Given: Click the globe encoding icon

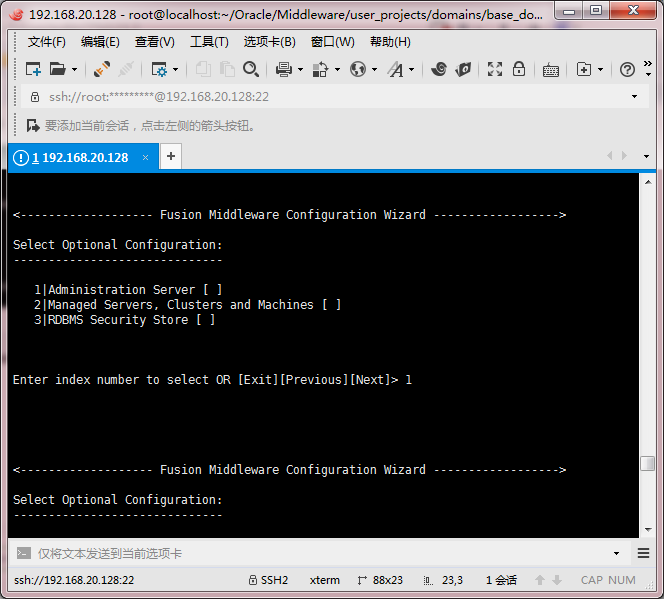Looking at the screenshot, I should coord(358,69).
